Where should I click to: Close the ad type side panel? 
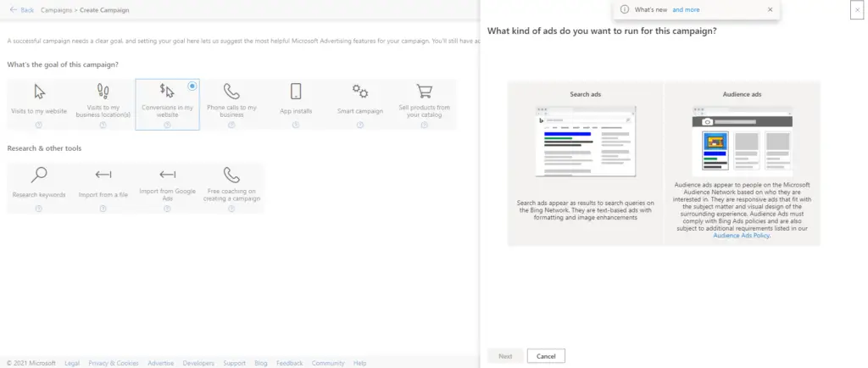click(x=858, y=10)
